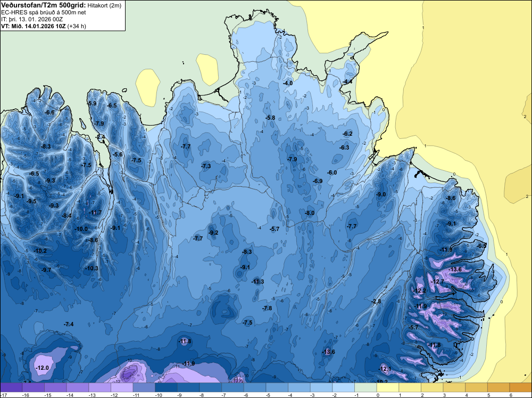Screen dimensions: 532x398
Task: Click the 'IT: þri. 13. 01. 2026 00Z' line
Action: (32, 19)
